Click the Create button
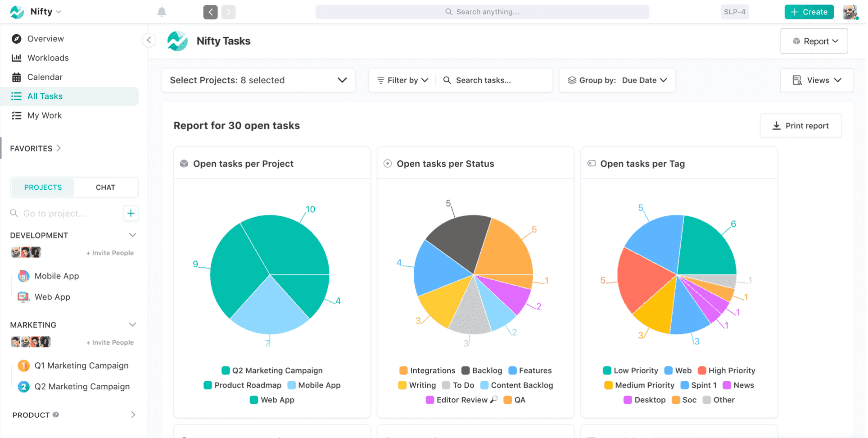Viewport: 868px width, 438px height. 809,12
